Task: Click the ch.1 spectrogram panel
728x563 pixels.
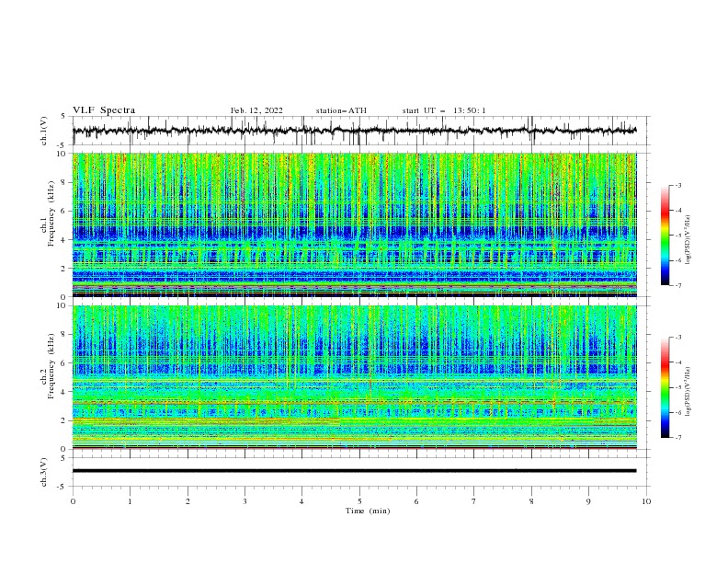Action: (x=355, y=224)
